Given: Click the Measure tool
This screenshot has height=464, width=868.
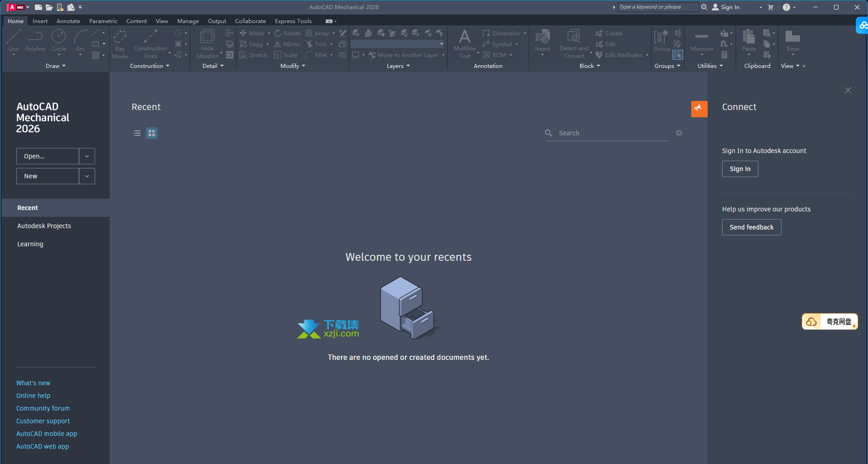Looking at the screenshot, I should pos(702,42).
